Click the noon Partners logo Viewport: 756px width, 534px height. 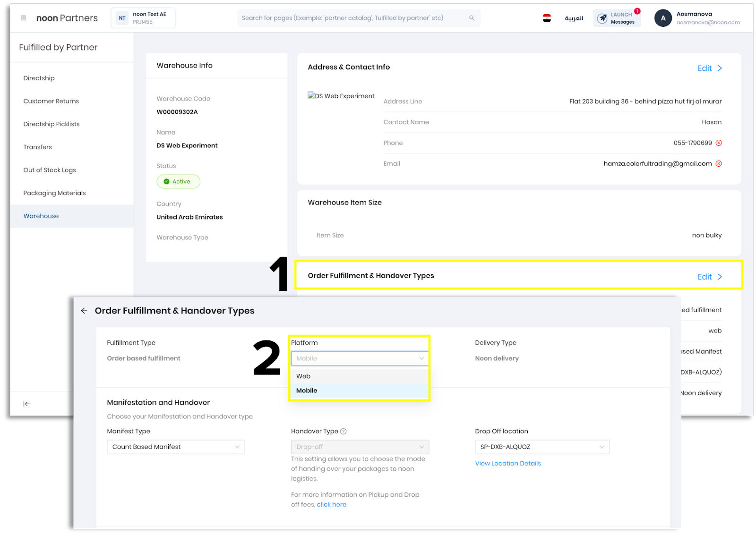point(67,18)
